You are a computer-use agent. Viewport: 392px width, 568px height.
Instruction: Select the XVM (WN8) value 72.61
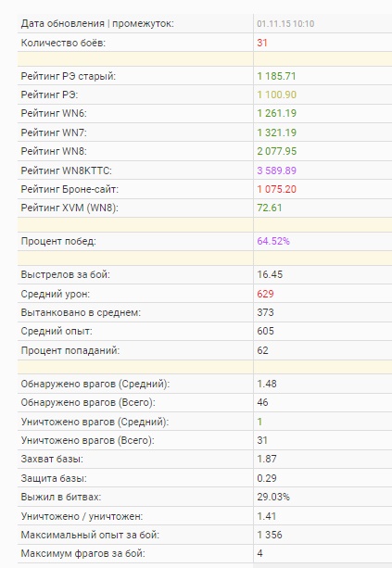click(269, 208)
